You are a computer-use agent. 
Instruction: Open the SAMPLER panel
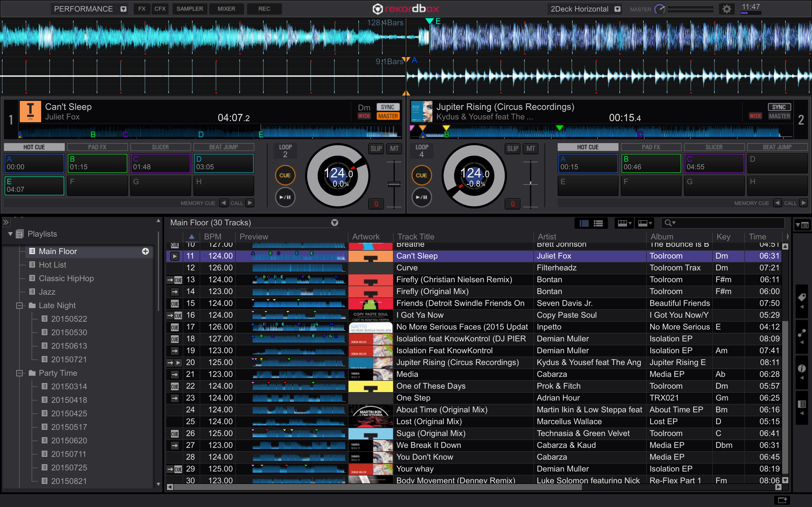point(190,9)
